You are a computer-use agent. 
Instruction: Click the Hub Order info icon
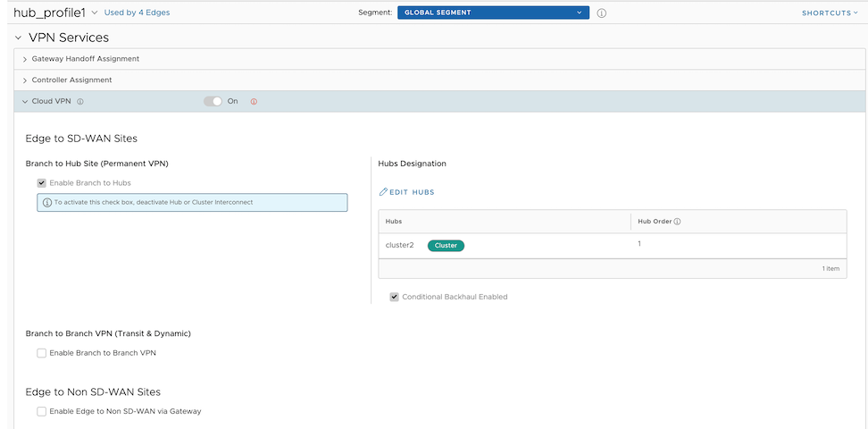tap(678, 222)
